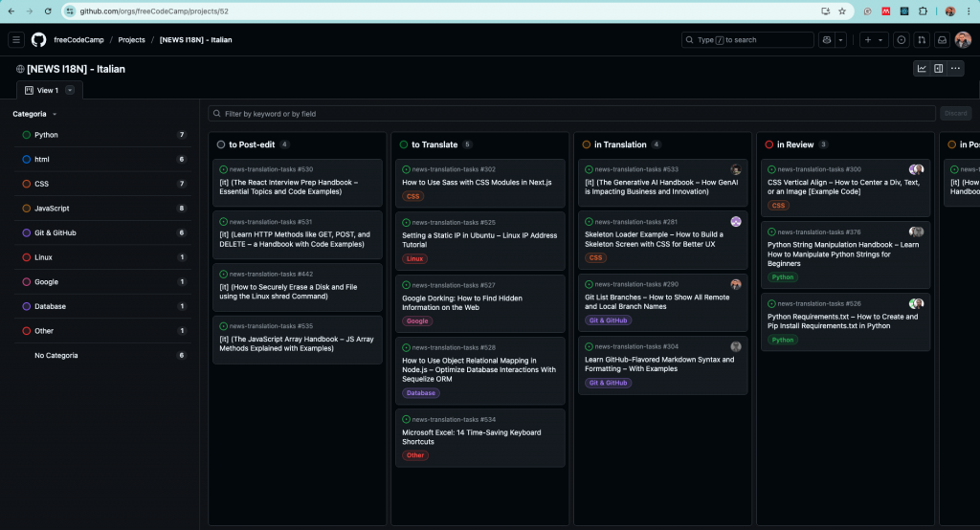Open the Projects breadcrumb link

click(x=131, y=40)
